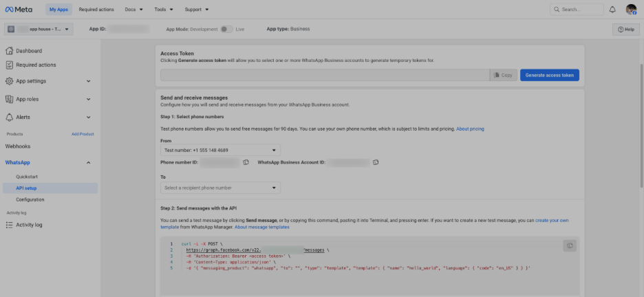The width and height of the screenshot is (644, 297).
Task: Click the 'App type: Business' text
Action: point(288,29)
